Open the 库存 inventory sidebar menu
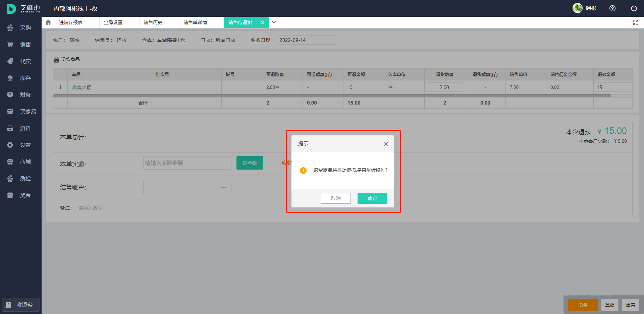644x314 pixels. tap(20, 78)
